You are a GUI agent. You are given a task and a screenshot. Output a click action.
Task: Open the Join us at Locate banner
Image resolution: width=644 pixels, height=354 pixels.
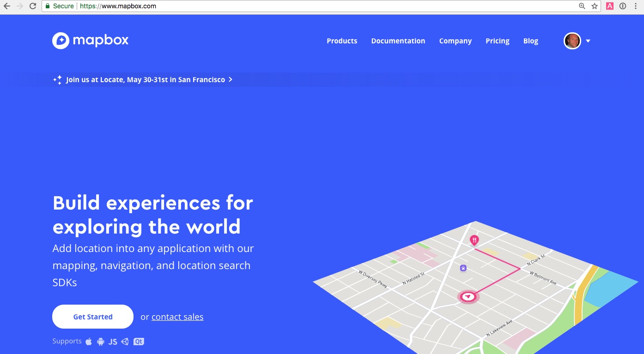pos(145,80)
